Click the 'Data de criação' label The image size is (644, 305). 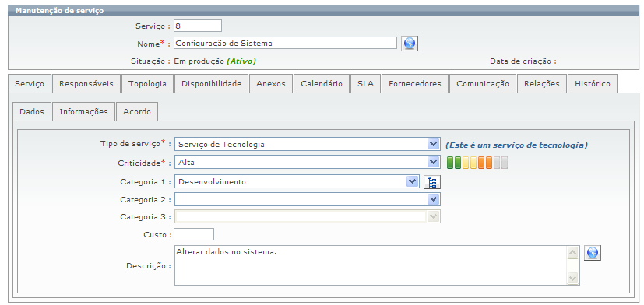pyautogui.click(x=523, y=61)
